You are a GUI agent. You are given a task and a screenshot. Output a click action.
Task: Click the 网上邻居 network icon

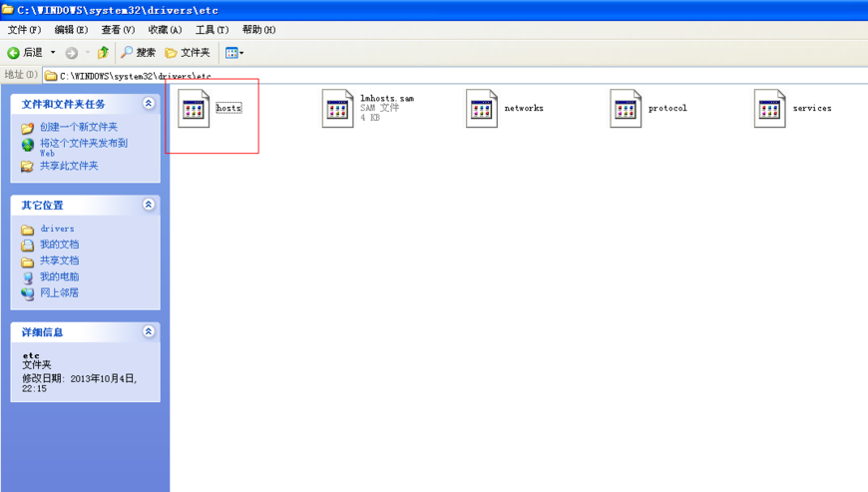click(27, 293)
